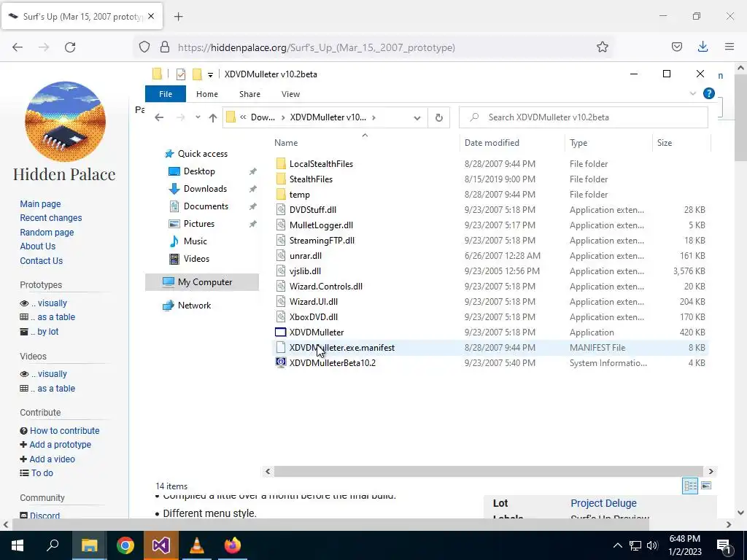Open VLC media player from the taskbar
The width and height of the screenshot is (747, 560).
(197, 545)
